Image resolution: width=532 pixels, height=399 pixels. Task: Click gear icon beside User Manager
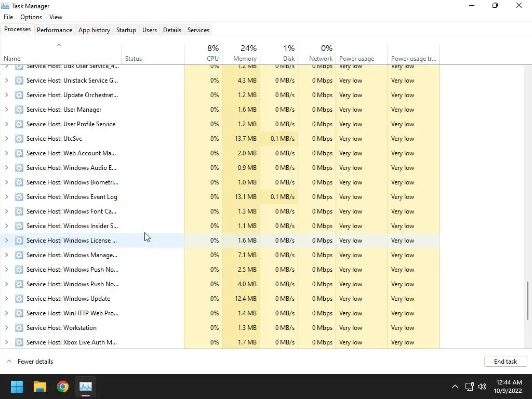[x=19, y=110]
